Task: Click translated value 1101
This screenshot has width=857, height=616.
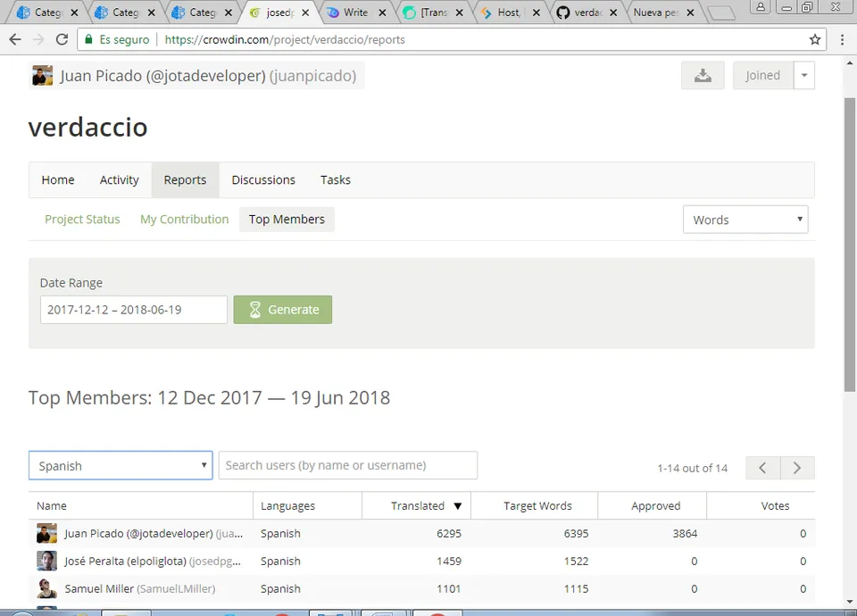Action: [449, 588]
